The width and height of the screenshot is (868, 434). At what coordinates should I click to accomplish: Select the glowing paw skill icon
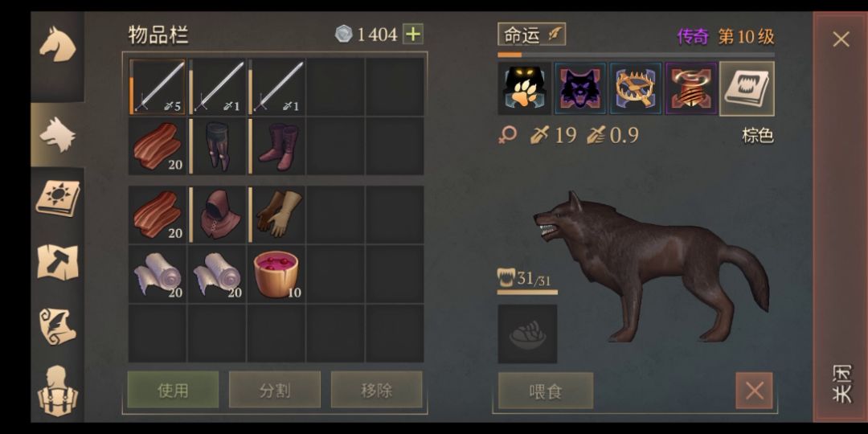(524, 88)
